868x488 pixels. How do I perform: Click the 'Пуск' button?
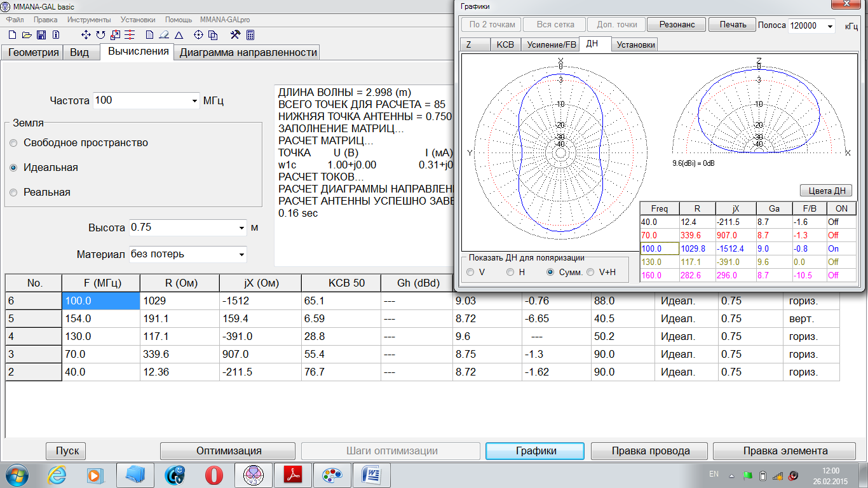tap(67, 451)
